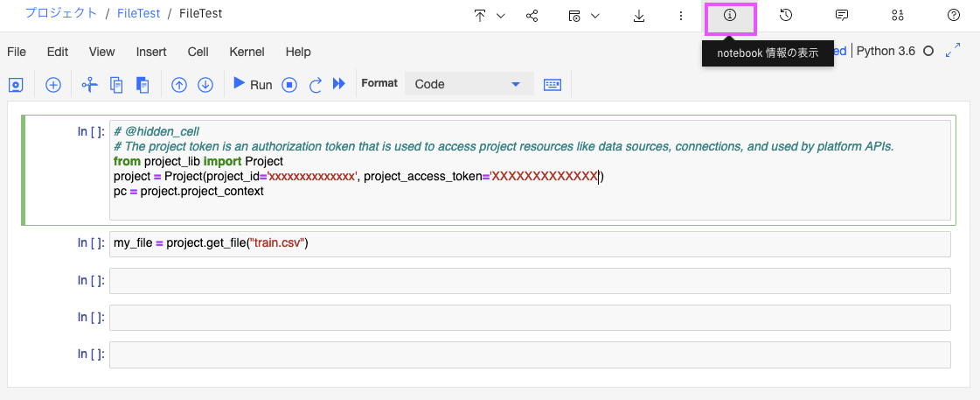This screenshot has height=400, width=980.
Task: Paste cells below icon
Action: click(x=142, y=85)
